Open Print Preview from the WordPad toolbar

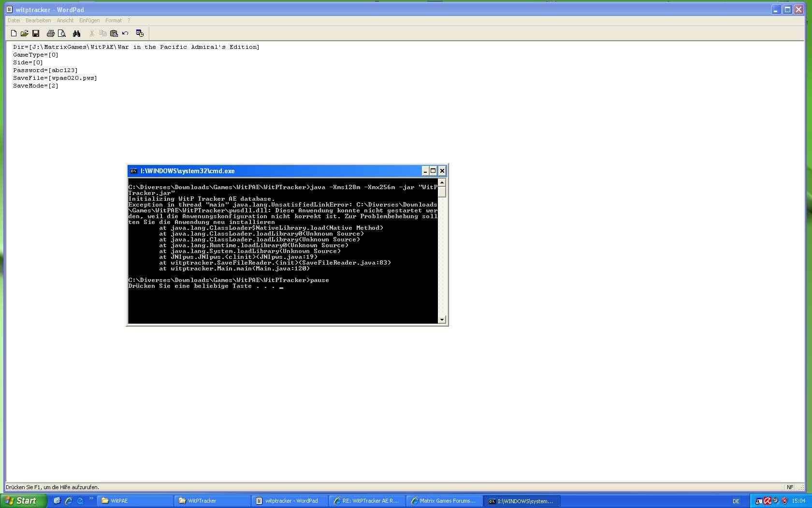[62, 33]
